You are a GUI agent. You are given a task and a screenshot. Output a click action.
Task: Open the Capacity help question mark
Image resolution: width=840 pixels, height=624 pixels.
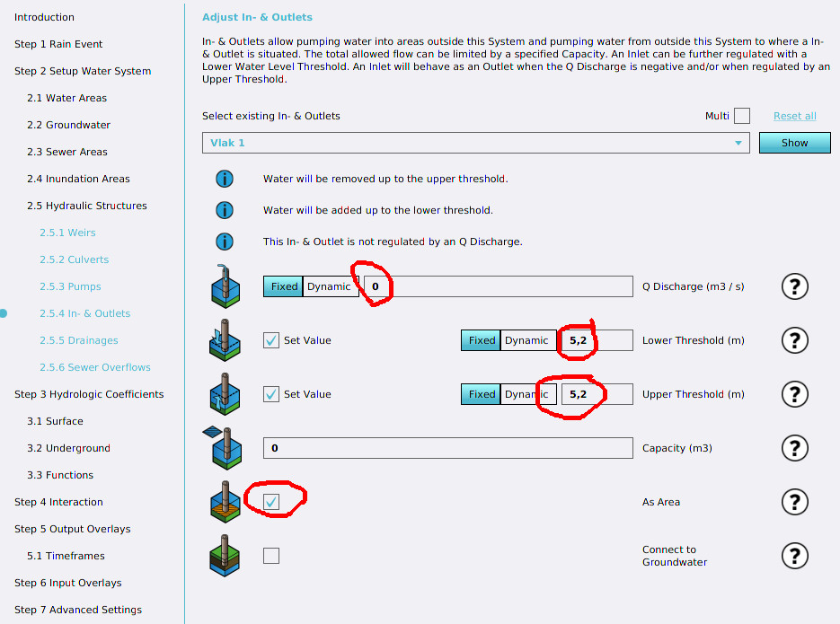(x=794, y=448)
